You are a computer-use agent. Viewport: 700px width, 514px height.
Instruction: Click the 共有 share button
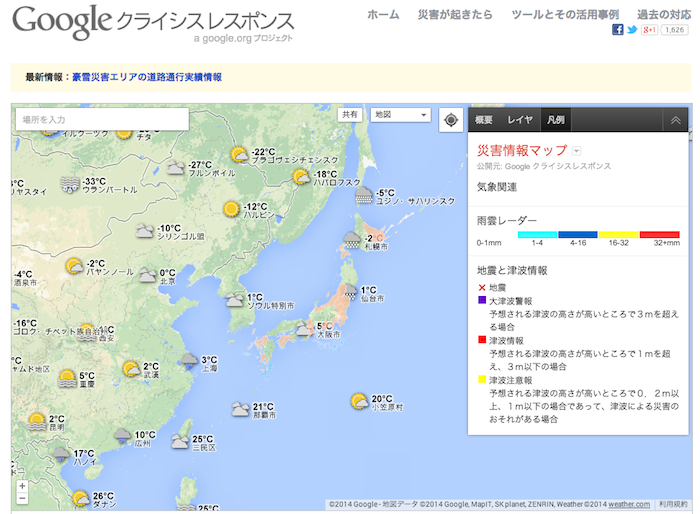pyautogui.click(x=350, y=115)
